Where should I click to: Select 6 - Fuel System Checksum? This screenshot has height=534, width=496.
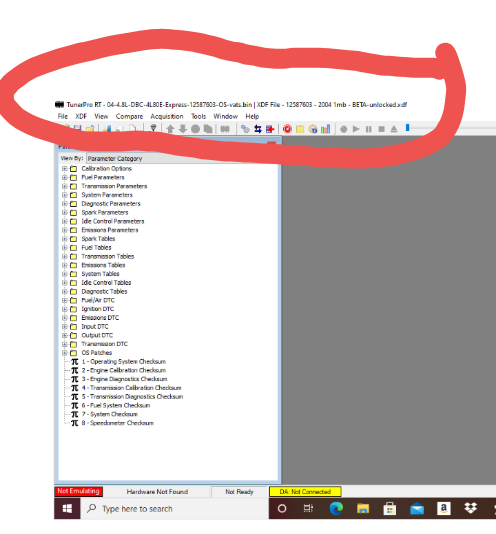(x=116, y=406)
